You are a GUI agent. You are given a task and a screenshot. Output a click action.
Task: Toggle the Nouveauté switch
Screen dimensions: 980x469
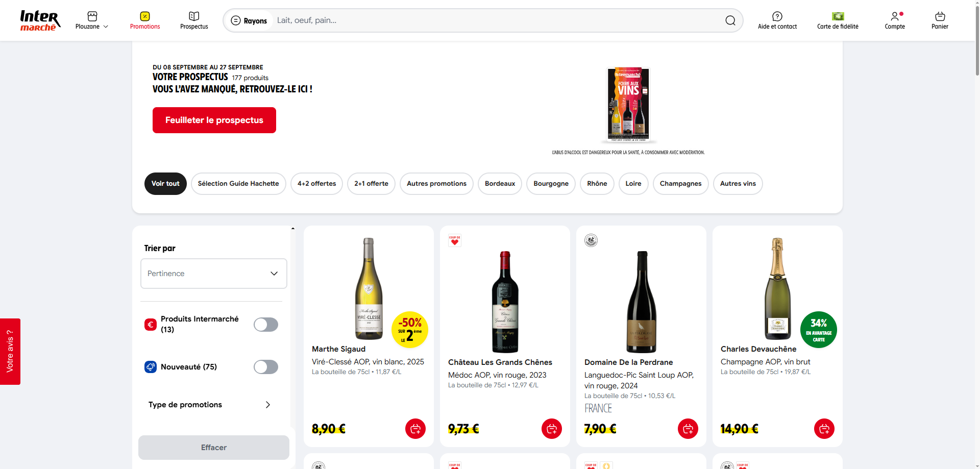click(266, 367)
